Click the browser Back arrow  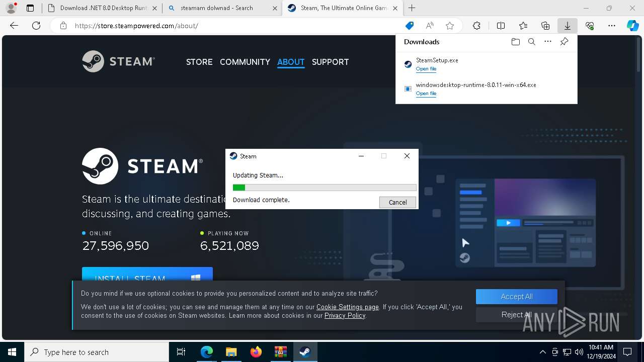[x=14, y=26]
